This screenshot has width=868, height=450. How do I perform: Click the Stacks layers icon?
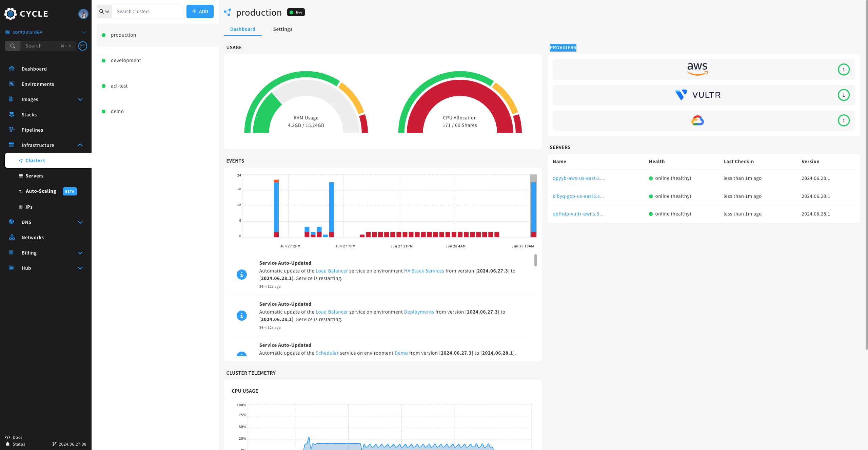pyautogui.click(x=12, y=114)
